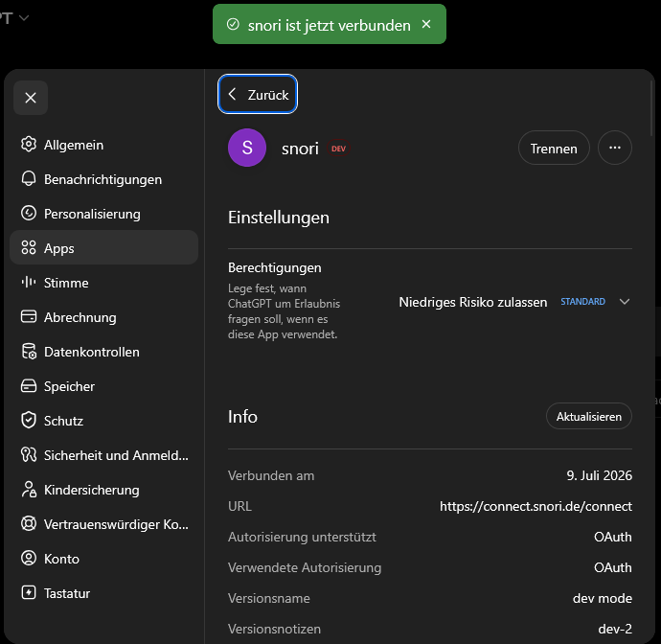Open the Benachrichtigungen settings section
This screenshot has width=661, height=644.
103,179
